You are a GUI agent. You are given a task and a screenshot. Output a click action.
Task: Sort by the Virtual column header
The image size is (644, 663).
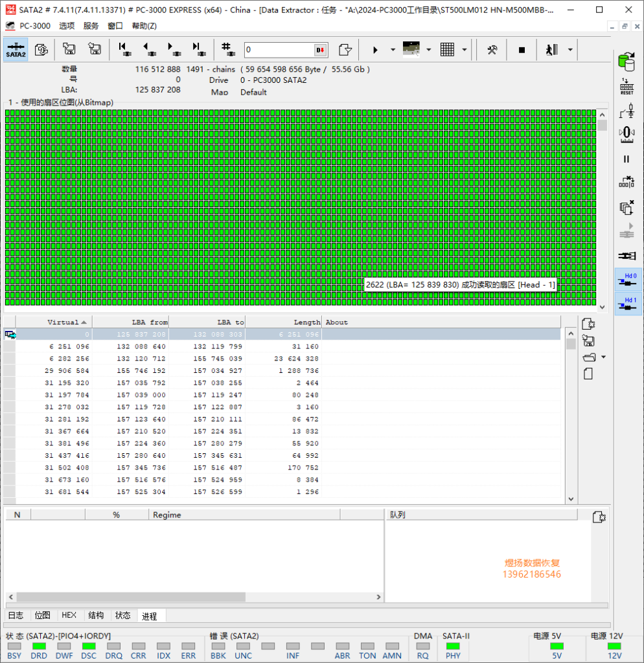point(54,322)
